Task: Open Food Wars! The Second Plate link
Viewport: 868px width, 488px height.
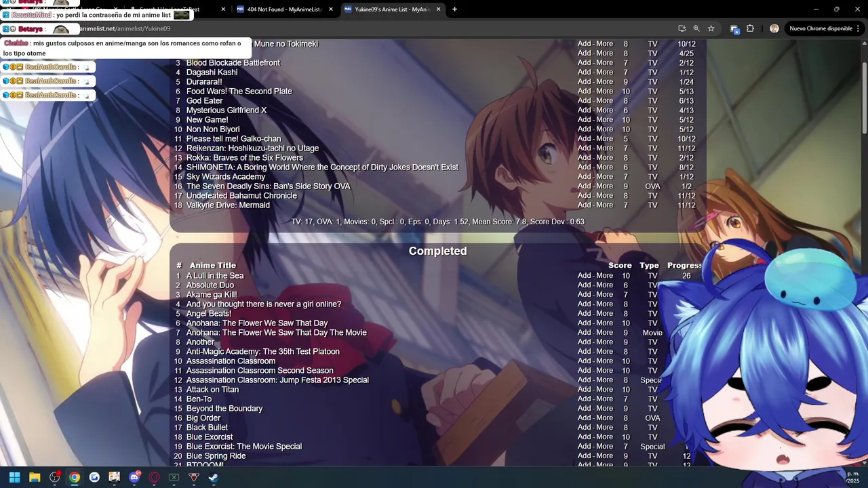Action: (239, 91)
